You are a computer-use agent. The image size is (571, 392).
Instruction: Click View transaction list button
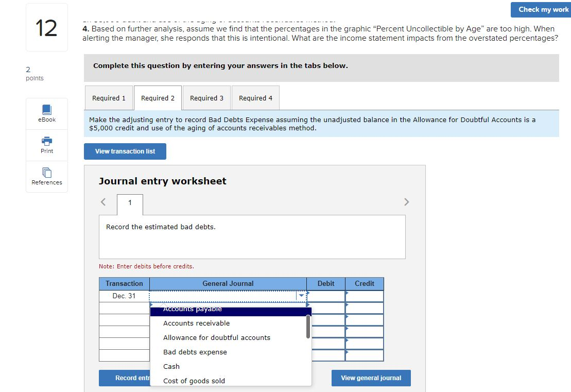(x=125, y=151)
